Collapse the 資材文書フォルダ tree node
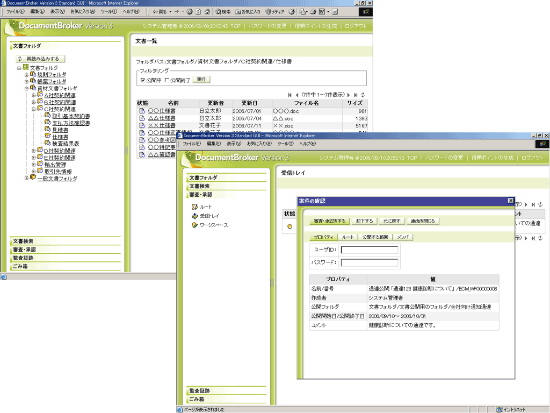The width and height of the screenshot is (550, 413). (x=26, y=88)
